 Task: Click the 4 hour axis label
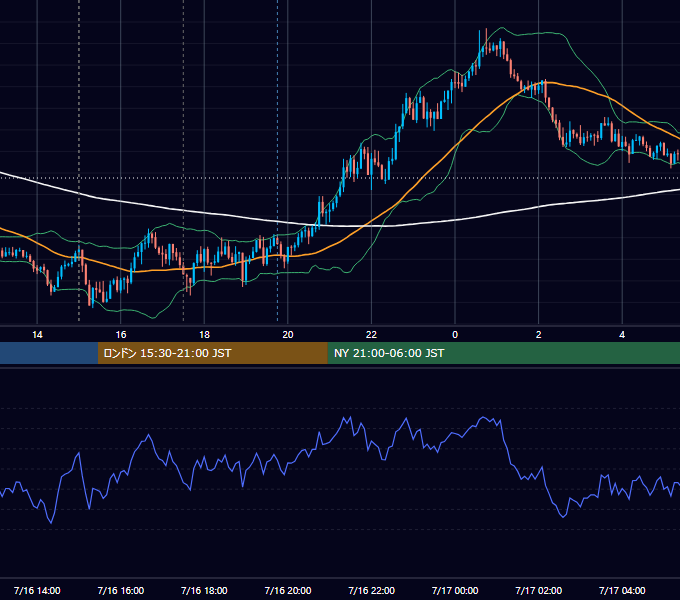click(622, 335)
